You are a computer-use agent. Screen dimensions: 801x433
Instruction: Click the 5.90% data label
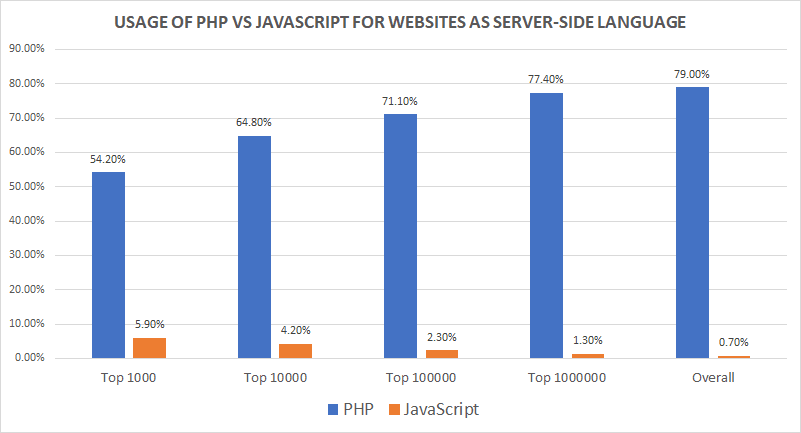click(150, 324)
